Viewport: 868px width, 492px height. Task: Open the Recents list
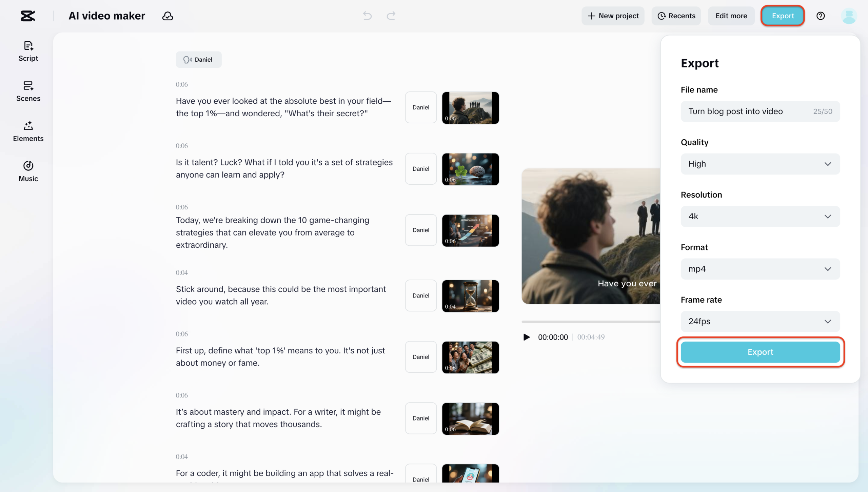(676, 16)
